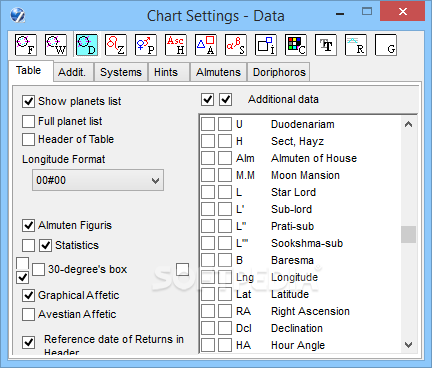
Task: Enable Full planet list checkbox
Action: coord(28,121)
